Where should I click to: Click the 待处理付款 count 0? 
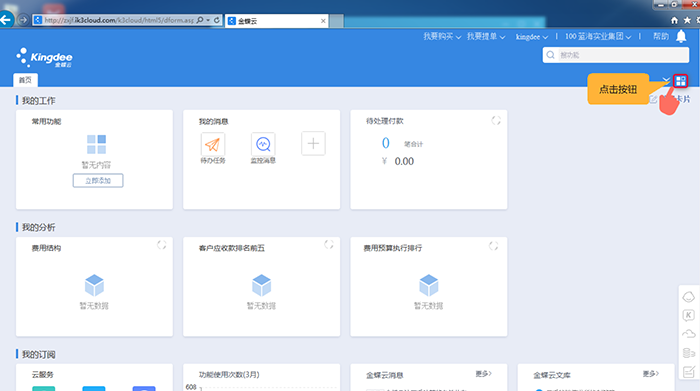pyautogui.click(x=386, y=143)
